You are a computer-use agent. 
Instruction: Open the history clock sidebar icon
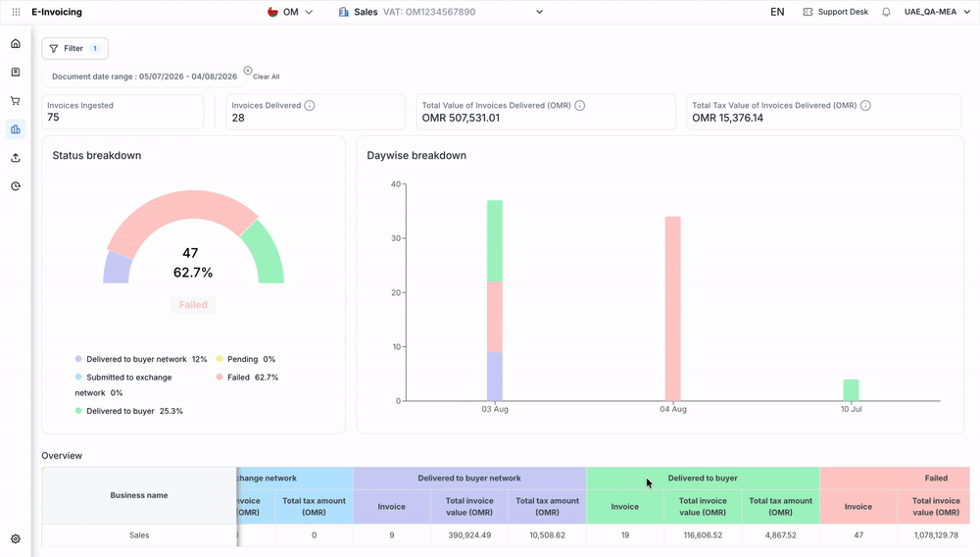pos(16,186)
